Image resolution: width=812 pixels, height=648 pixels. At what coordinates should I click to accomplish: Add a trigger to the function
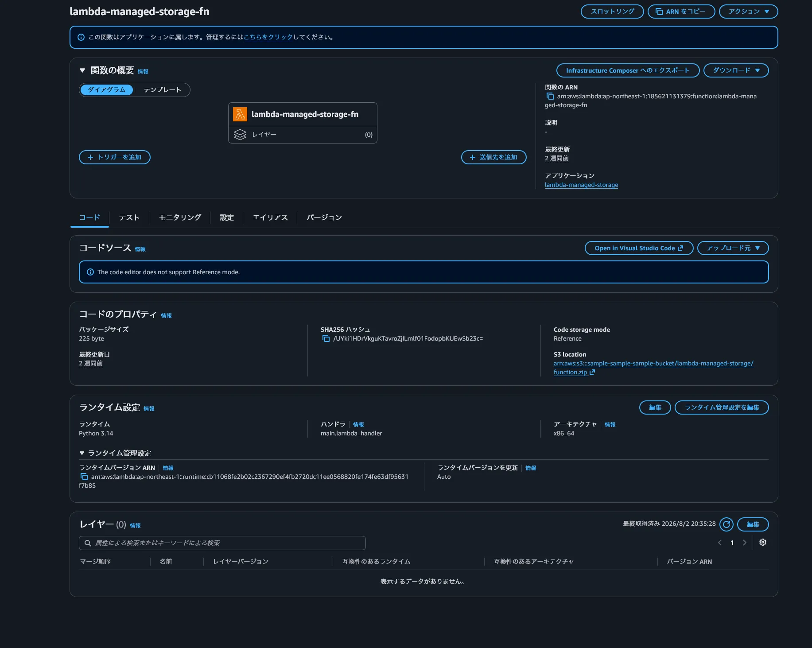(x=115, y=157)
